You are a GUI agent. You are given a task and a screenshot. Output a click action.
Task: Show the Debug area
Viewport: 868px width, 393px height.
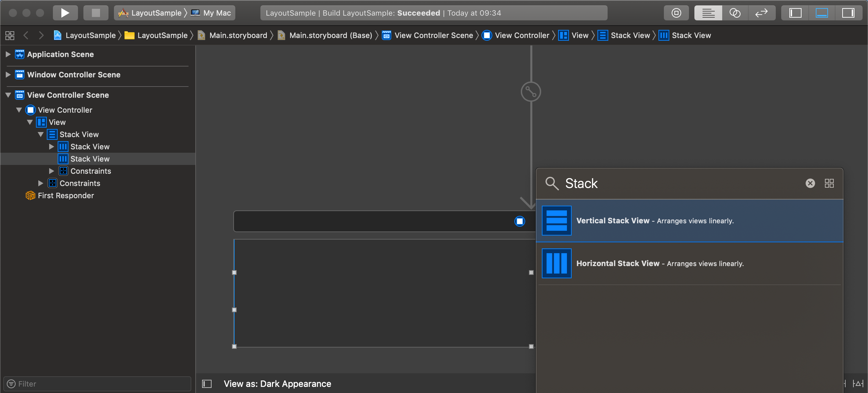tap(822, 13)
